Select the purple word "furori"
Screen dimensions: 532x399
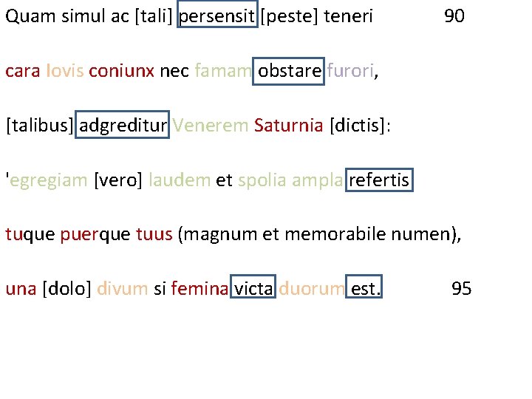click(351, 71)
